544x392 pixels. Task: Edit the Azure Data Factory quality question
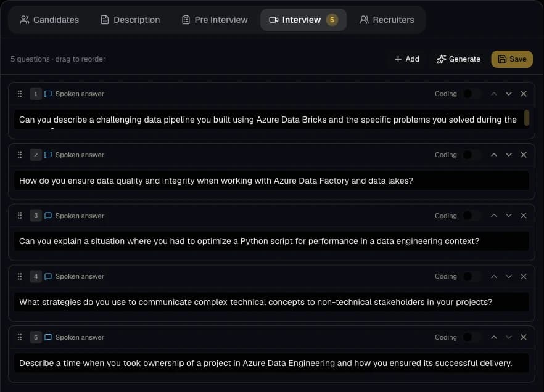(x=271, y=181)
